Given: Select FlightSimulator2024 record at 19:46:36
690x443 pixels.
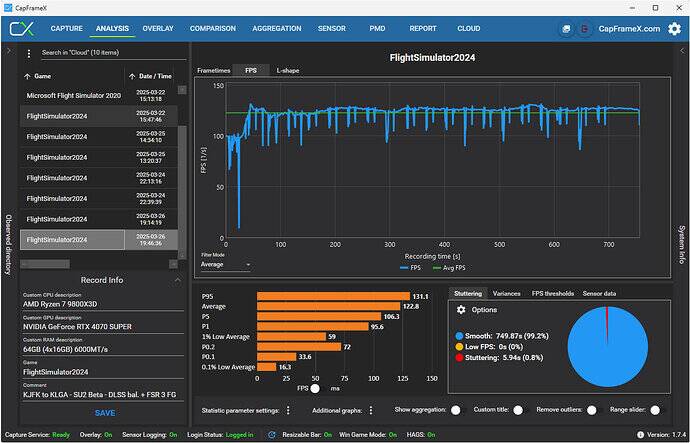Looking at the screenshot, I should point(99,240).
